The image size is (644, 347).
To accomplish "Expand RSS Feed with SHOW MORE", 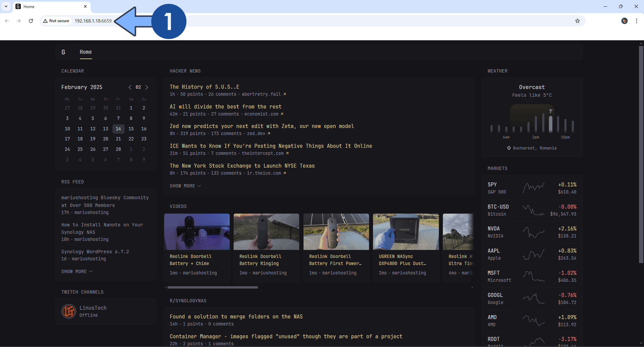I will (77, 271).
